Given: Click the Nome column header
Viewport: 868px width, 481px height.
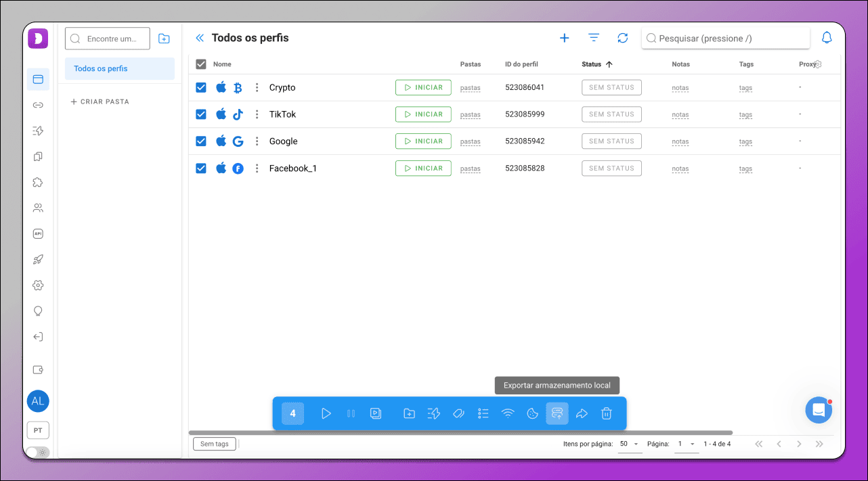Looking at the screenshot, I should 222,64.
